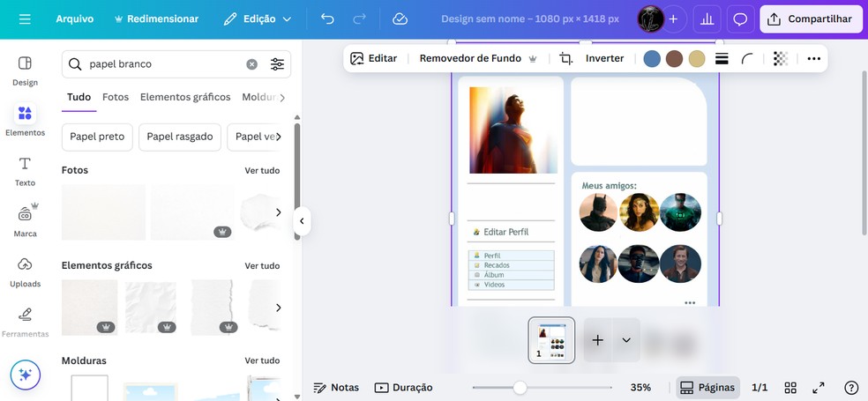
Task: Open the Uploads sidebar panel
Action: (25, 271)
